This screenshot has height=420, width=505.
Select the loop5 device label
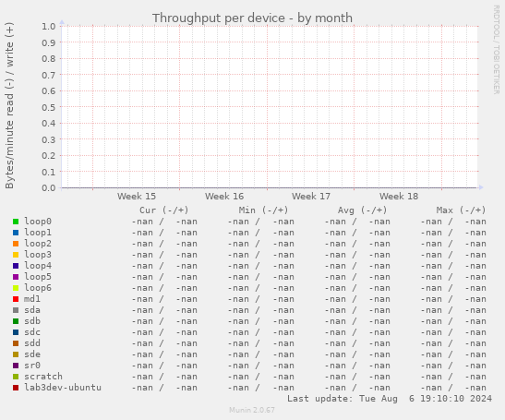(38, 277)
